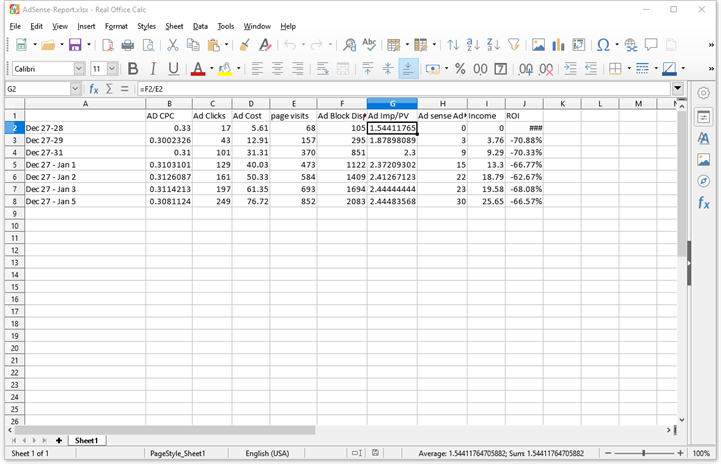Open Find and Replace binoculars icon
The width and height of the screenshot is (721, 464).
[349, 45]
